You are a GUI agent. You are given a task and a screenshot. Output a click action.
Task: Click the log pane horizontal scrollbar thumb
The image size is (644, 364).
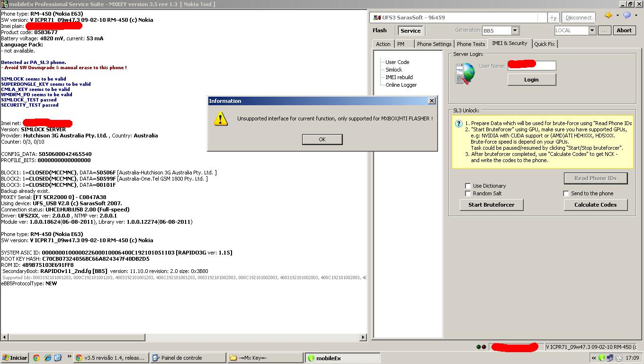[x=76, y=337]
